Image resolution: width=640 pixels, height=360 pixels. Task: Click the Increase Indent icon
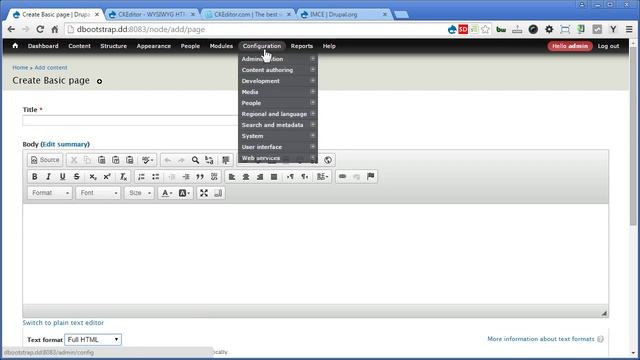pyautogui.click(x=186, y=177)
